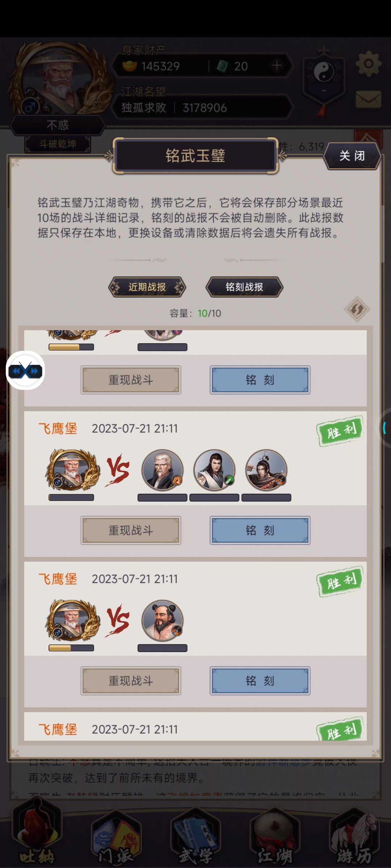Click the refresh diamond icon beside capacity
The height and width of the screenshot is (868, 391).
tap(357, 309)
